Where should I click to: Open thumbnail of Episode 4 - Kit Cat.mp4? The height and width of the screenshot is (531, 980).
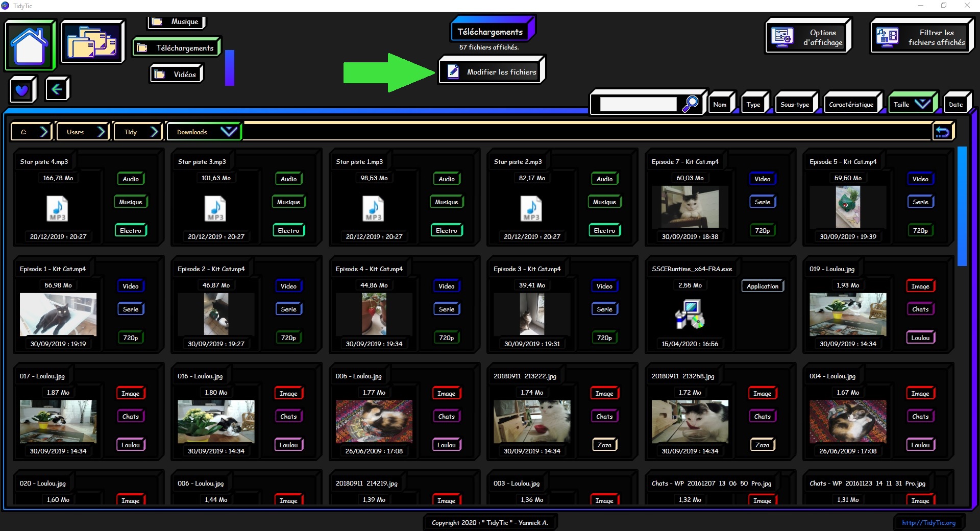click(374, 314)
